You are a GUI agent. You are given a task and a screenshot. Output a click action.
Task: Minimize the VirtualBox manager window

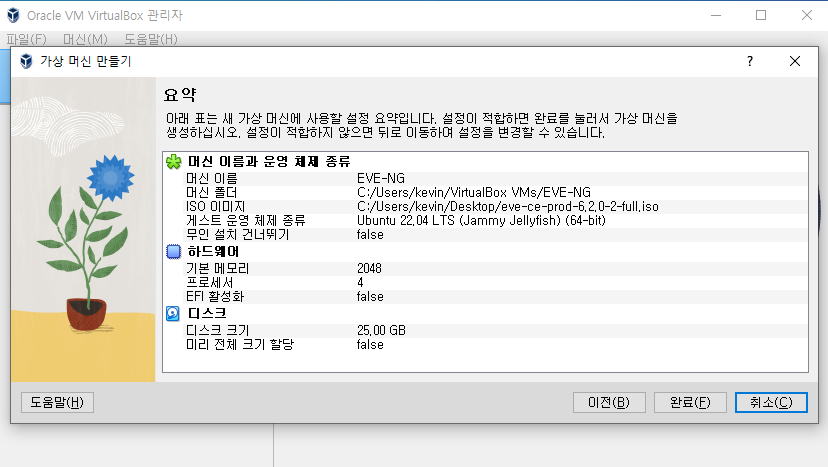[x=716, y=15]
